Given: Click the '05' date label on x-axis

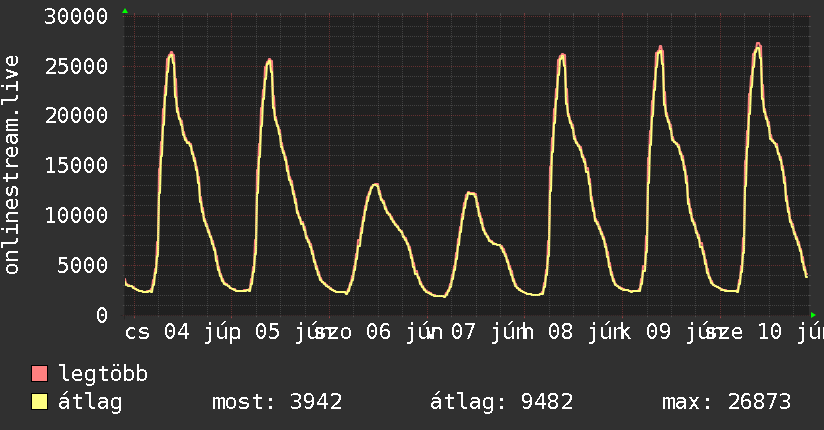Looking at the screenshot, I should click(268, 332).
